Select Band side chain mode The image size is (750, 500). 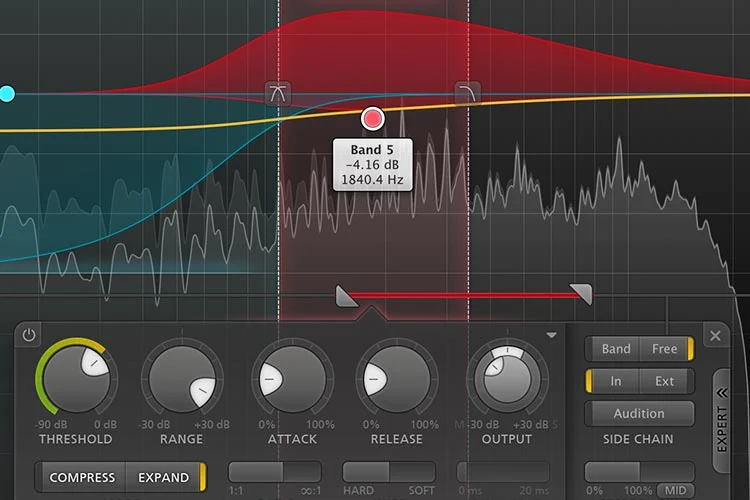616,348
